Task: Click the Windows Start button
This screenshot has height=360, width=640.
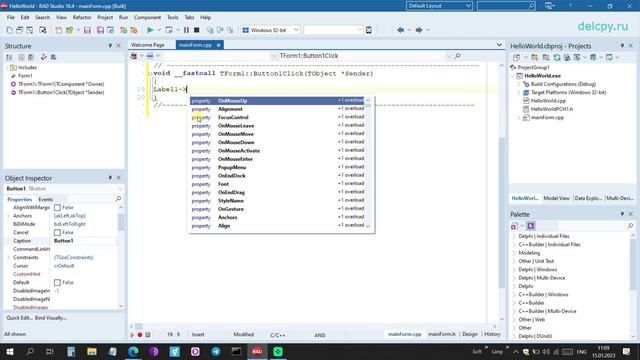Action: pos(9,351)
